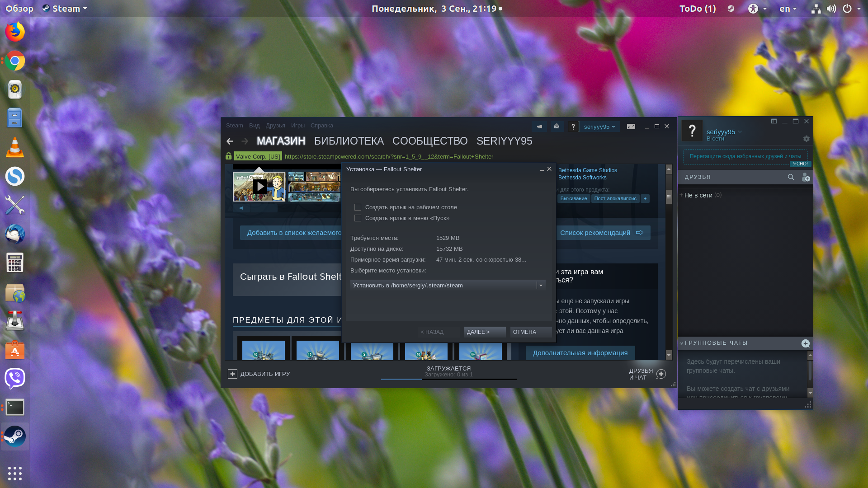Viewport: 868px width, 488px height.
Task: Click the add friend icon in friends panel
Action: click(x=806, y=177)
